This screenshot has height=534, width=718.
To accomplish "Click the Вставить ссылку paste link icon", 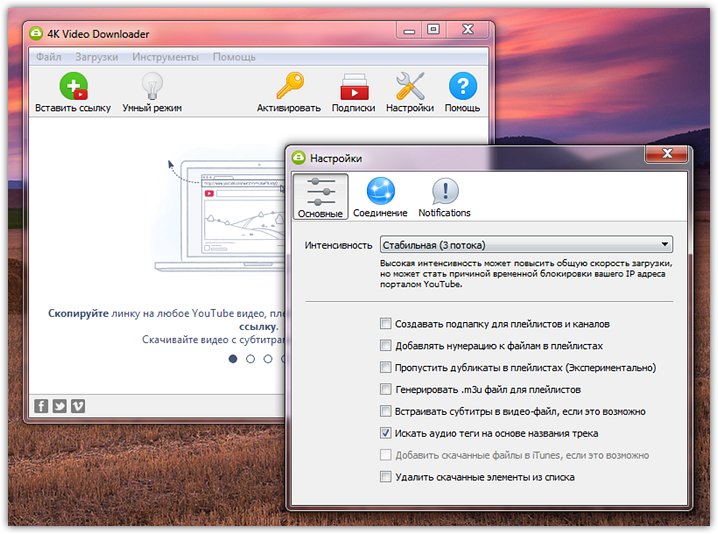I will 73,86.
